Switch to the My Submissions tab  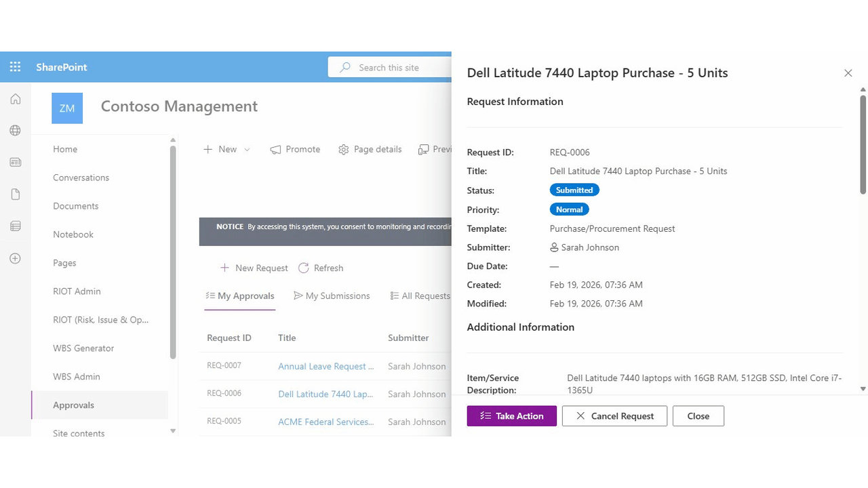(332, 296)
